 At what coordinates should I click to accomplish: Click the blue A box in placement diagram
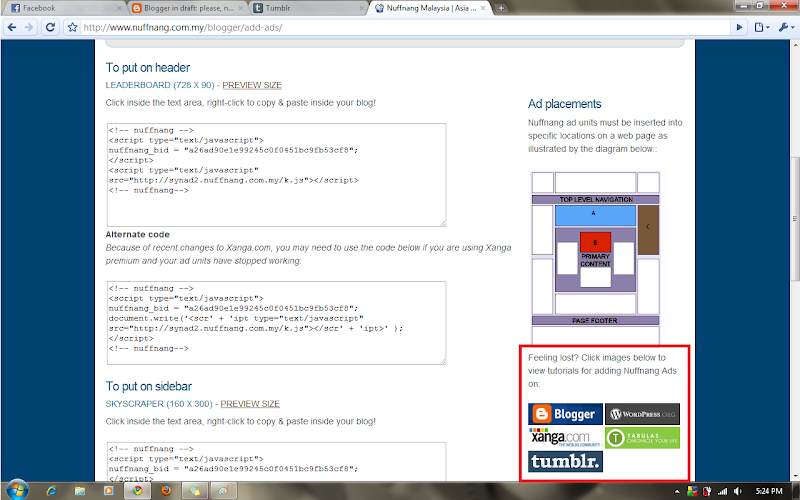click(x=595, y=215)
